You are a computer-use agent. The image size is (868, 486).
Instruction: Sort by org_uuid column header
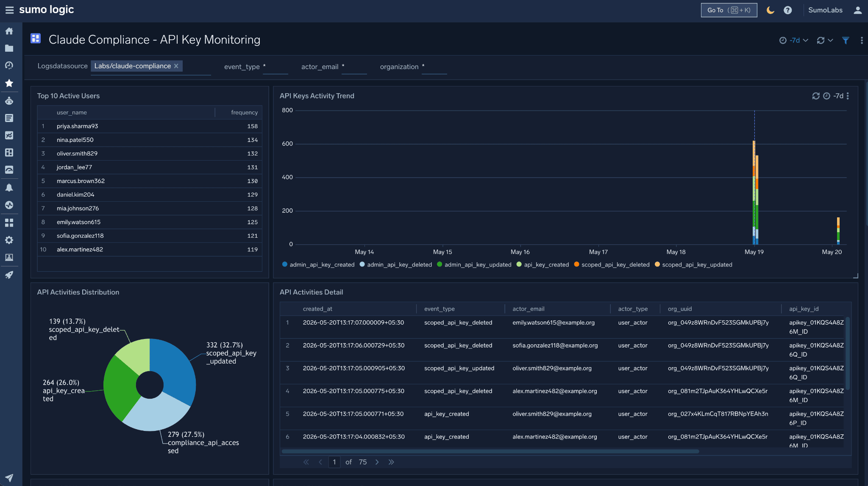pyautogui.click(x=680, y=309)
